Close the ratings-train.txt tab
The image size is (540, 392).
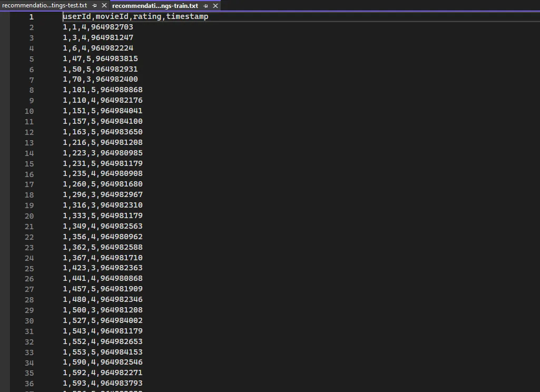215,6
